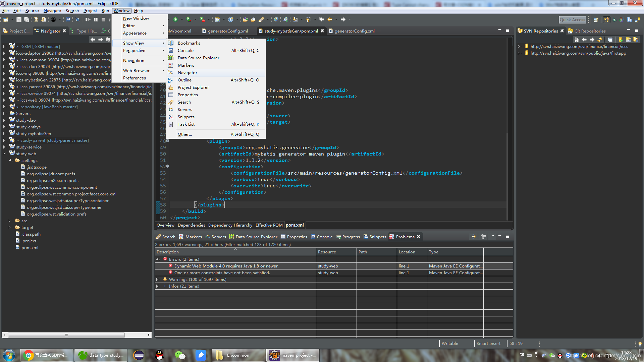Viewport: 644px width, 362px height.
Task: Open WeChat from the taskbar
Action: click(180, 355)
